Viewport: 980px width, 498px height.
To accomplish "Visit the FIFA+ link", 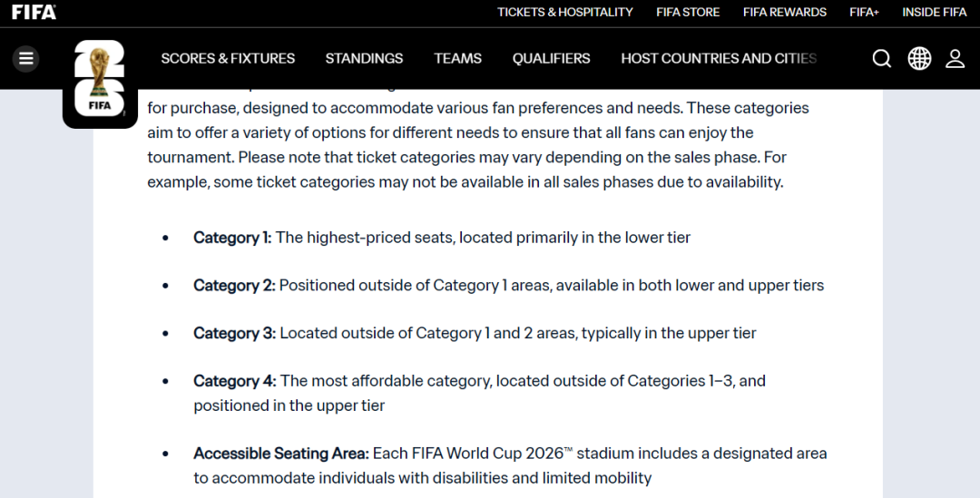I will pyautogui.click(x=864, y=13).
